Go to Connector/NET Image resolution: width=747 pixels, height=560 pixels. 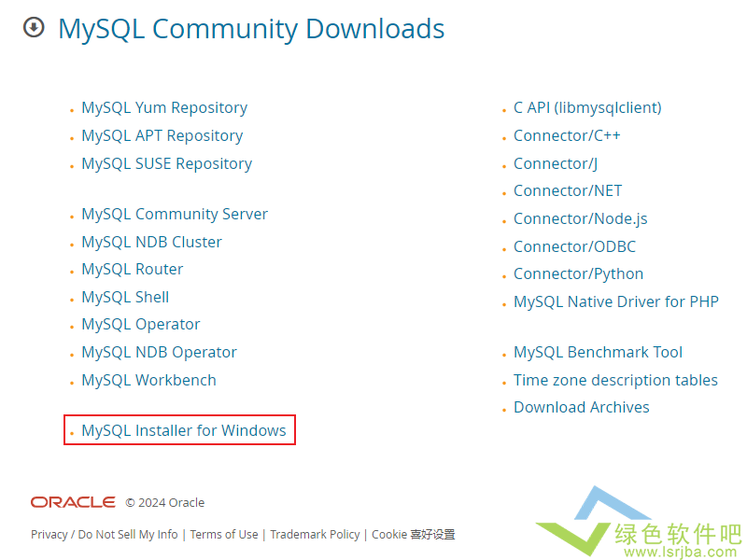pos(568,191)
